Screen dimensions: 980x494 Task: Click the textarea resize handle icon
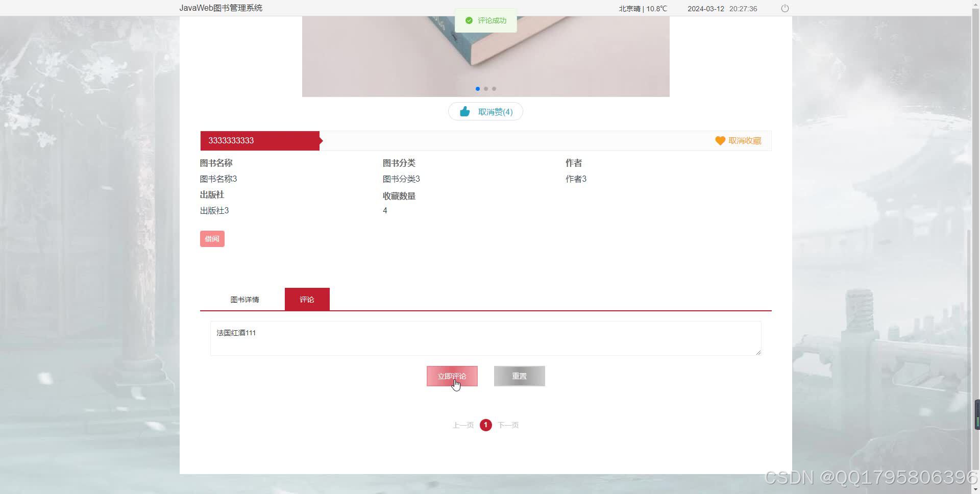pyautogui.click(x=757, y=353)
